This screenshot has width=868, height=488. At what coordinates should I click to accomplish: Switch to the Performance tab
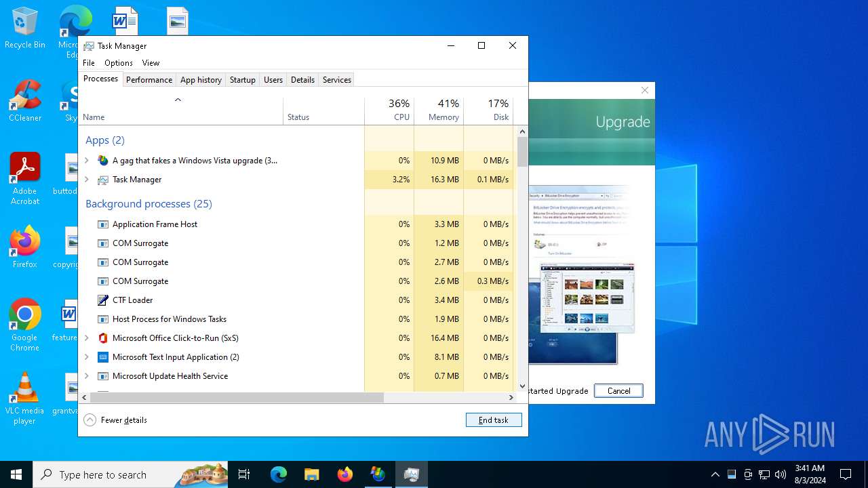coord(149,79)
